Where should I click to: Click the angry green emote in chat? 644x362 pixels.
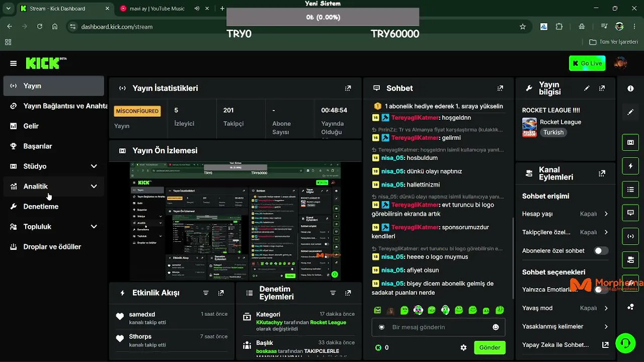377,310
